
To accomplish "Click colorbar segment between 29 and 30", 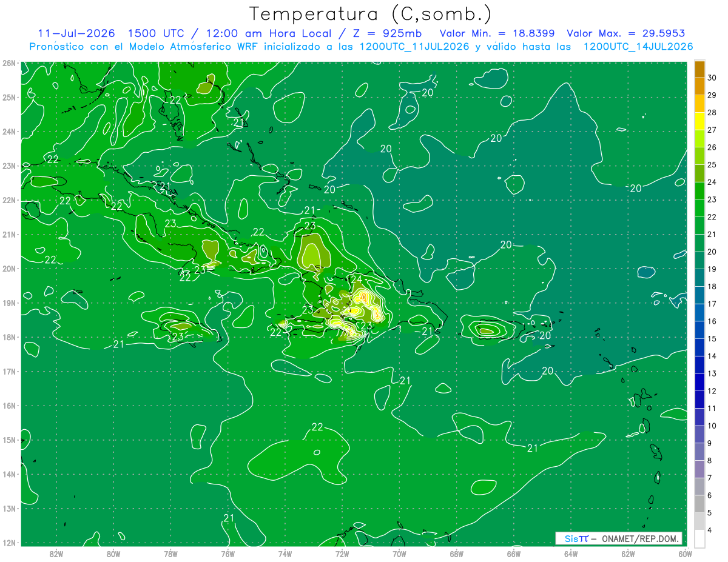I will (699, 87).
